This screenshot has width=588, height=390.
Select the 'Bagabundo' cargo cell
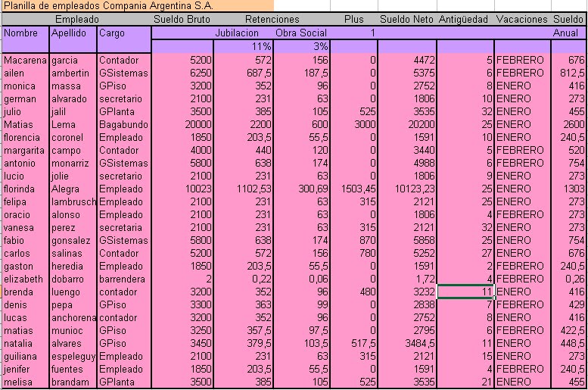click(x=124, y=124)
